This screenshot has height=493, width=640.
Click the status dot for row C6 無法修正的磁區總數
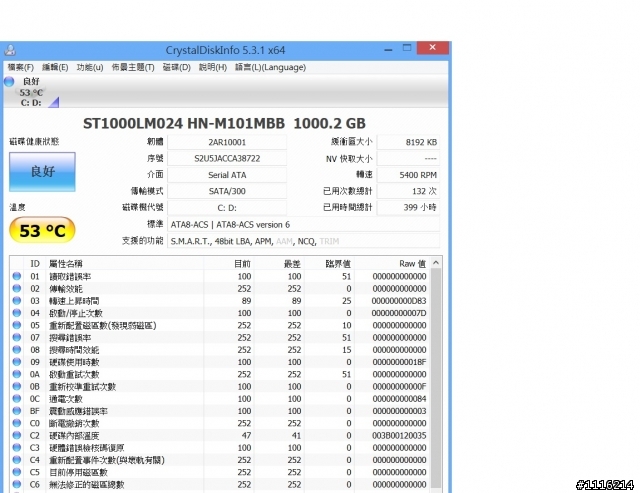(17, 484)
